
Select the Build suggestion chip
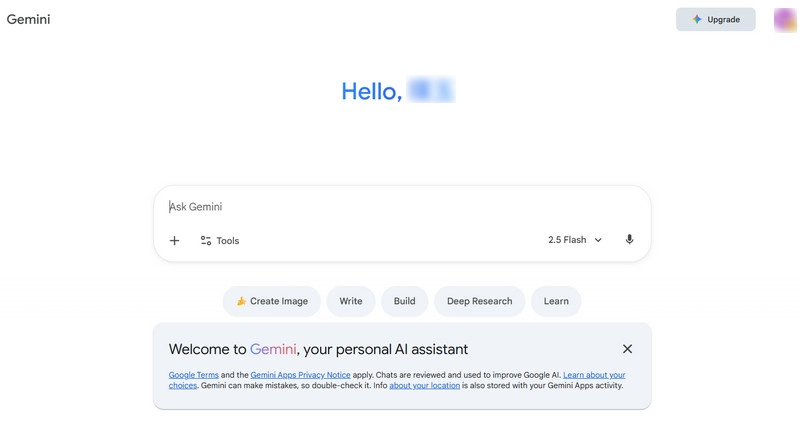click(x=404, y=301)
